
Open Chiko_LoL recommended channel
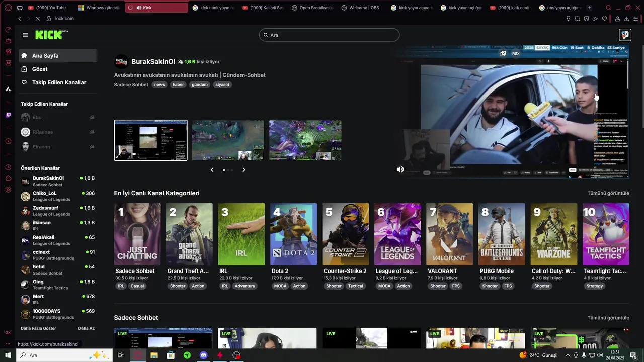pos(58,196)
